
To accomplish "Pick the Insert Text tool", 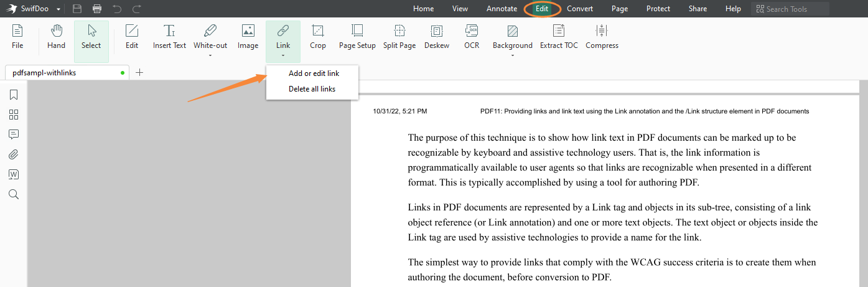I will pos(169,37).
